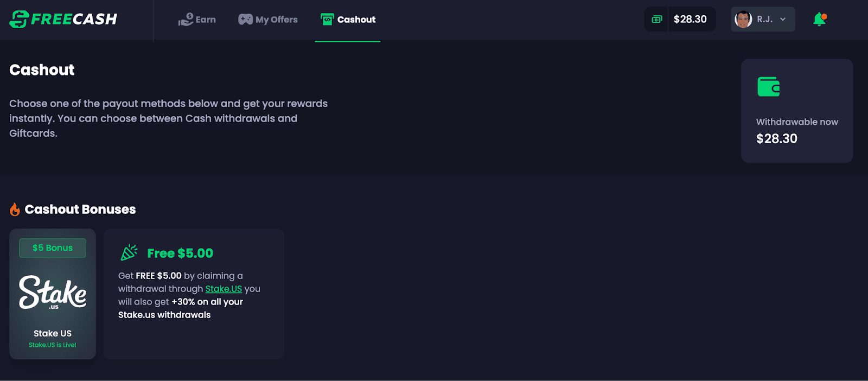The width and height of the screenshot is (868, 381).
Task: Follow the Stake.US hyperlink
Action: [x=224, y=289]
